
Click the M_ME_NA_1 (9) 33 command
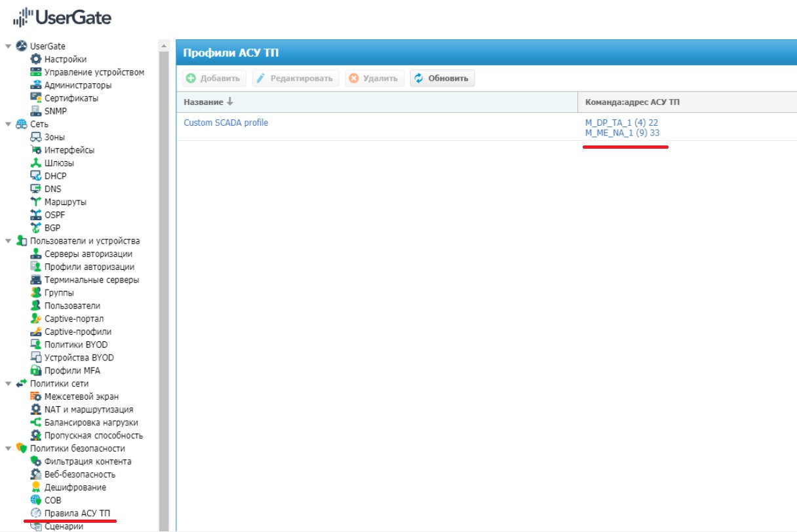623,133
